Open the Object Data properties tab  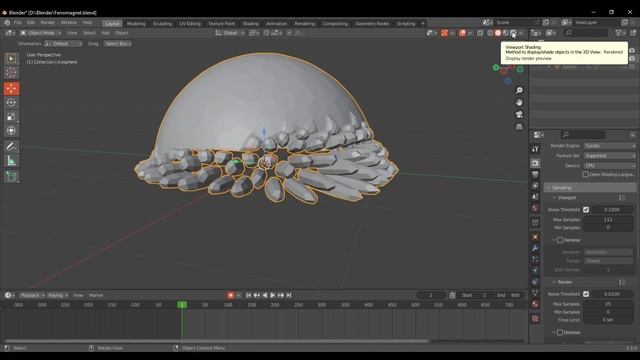pos(536,293)
